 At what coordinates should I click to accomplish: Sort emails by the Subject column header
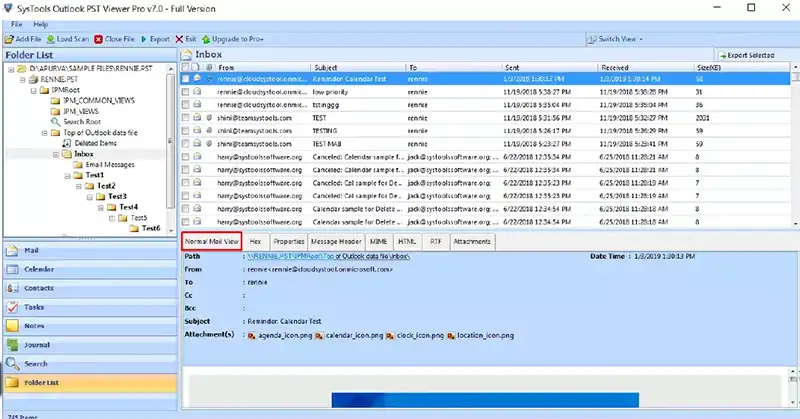point(357,67)
